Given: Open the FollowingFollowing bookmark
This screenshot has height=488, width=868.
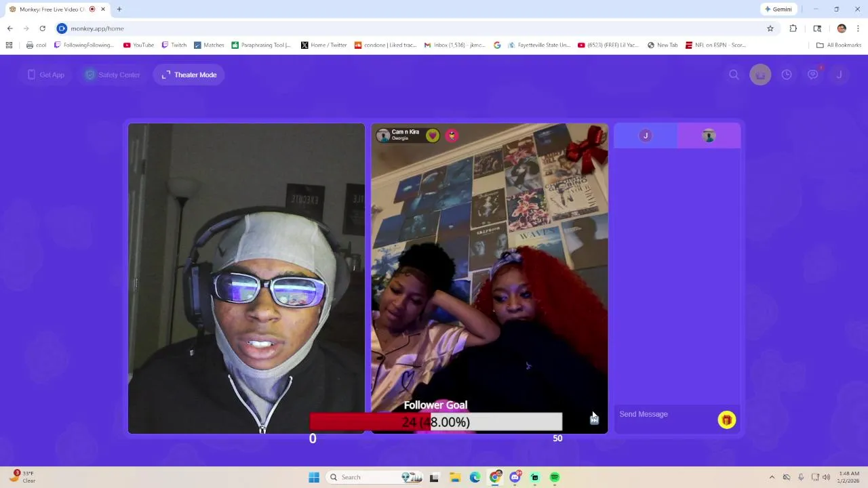Looking at the screenshot, I should pos(84,45).
